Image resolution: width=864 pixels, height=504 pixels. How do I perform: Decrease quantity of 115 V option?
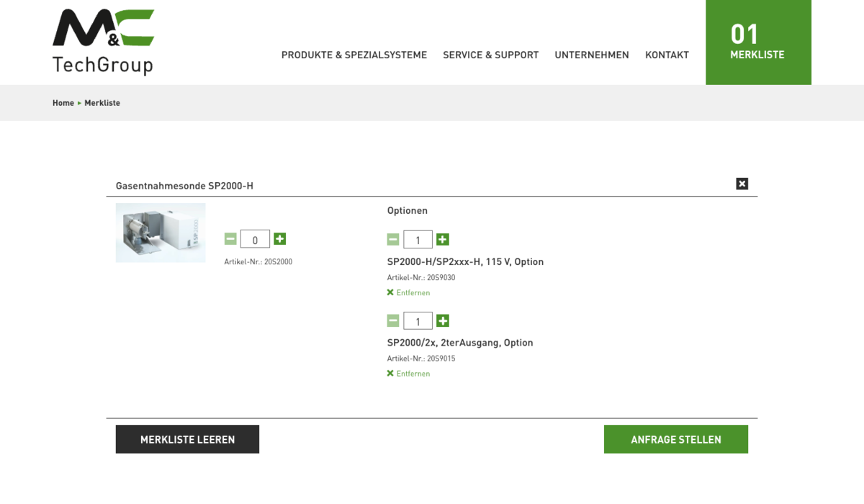393,240
